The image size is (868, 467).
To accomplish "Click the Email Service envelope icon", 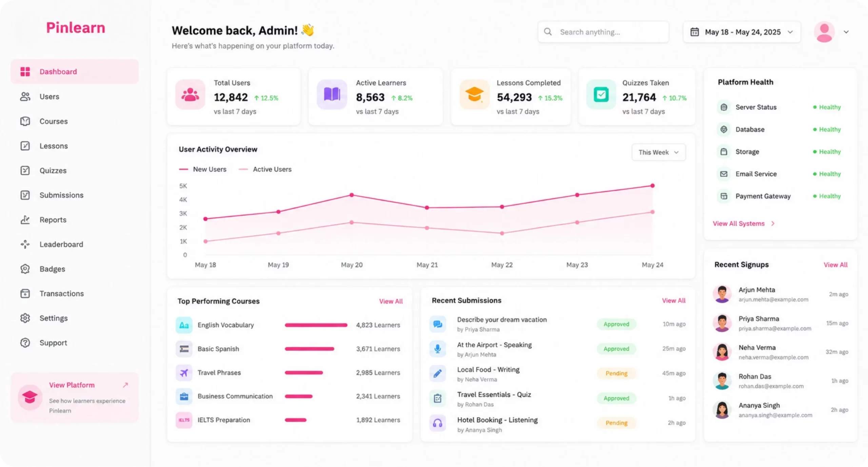I will click(724, 174).
